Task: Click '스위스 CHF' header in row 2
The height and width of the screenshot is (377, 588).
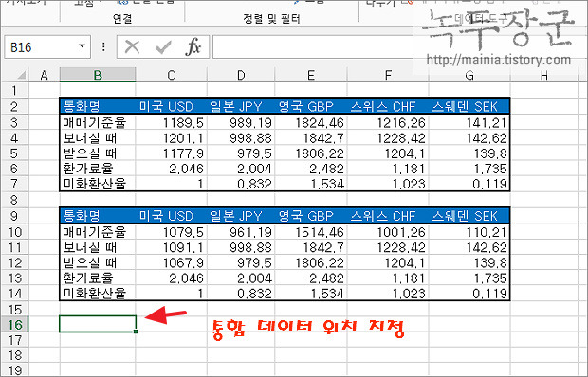Action: pyautogui.click(x=388, y=106)
